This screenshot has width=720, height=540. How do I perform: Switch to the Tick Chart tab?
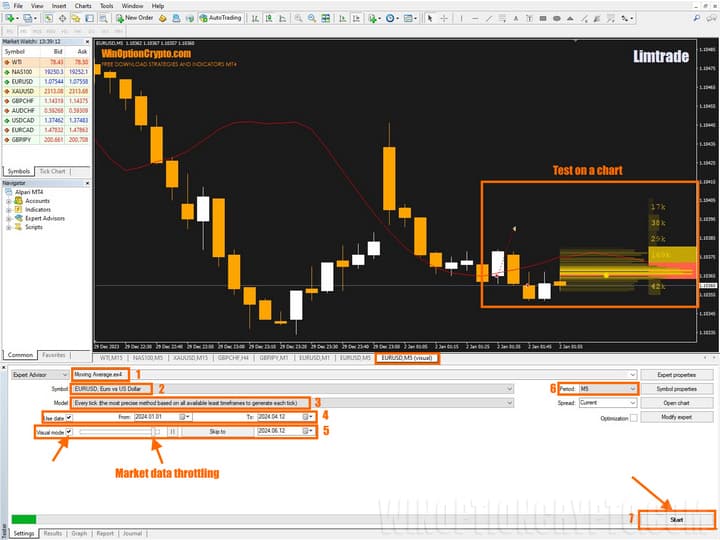coord(52,171)
